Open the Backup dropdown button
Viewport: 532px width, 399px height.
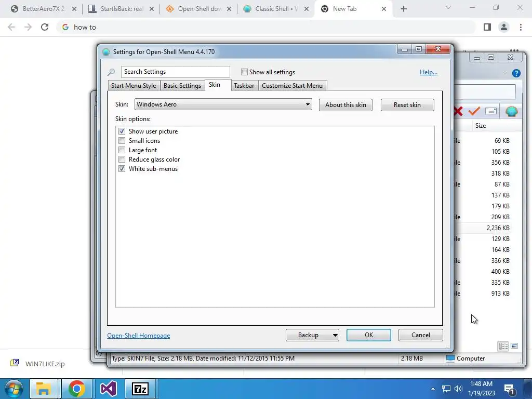[312, 335]
